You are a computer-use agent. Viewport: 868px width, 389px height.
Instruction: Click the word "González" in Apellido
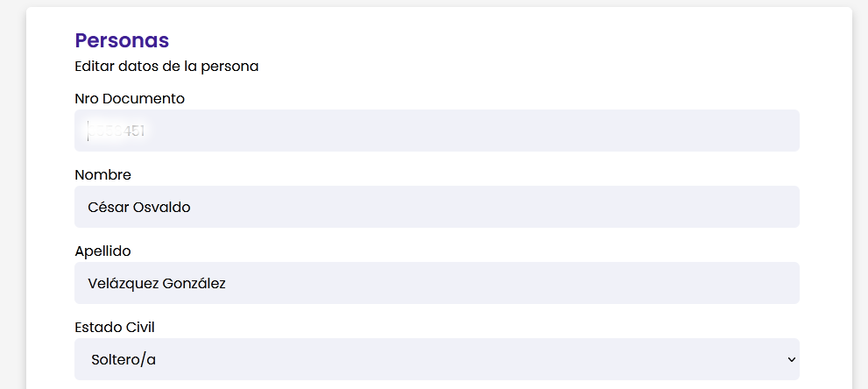point(194,284)
